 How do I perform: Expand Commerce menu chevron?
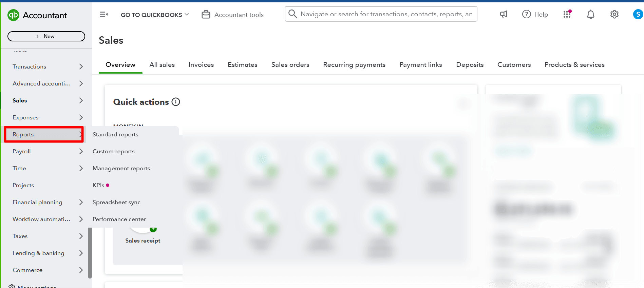(x=81, y=270)
